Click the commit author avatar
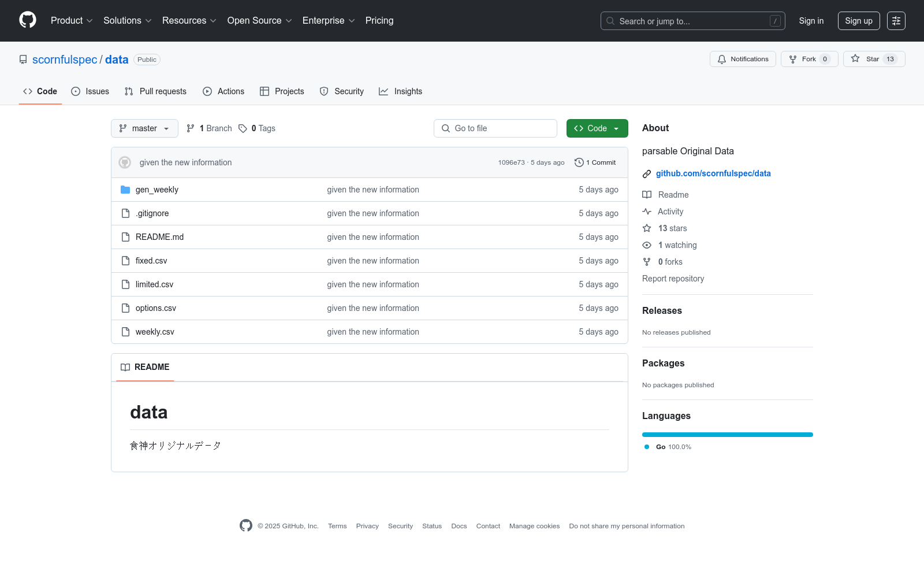Image resolution: width=924 pixels, height=578 pixels. click(125, 162)
